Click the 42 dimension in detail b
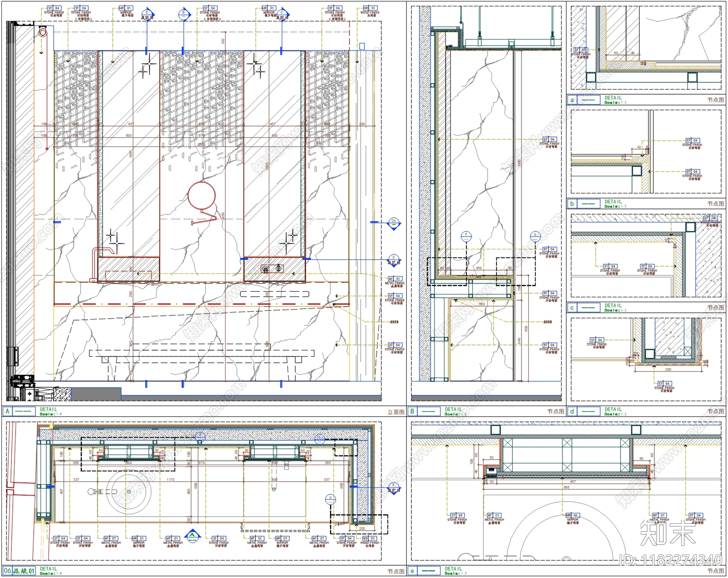 tap(639, 147)
